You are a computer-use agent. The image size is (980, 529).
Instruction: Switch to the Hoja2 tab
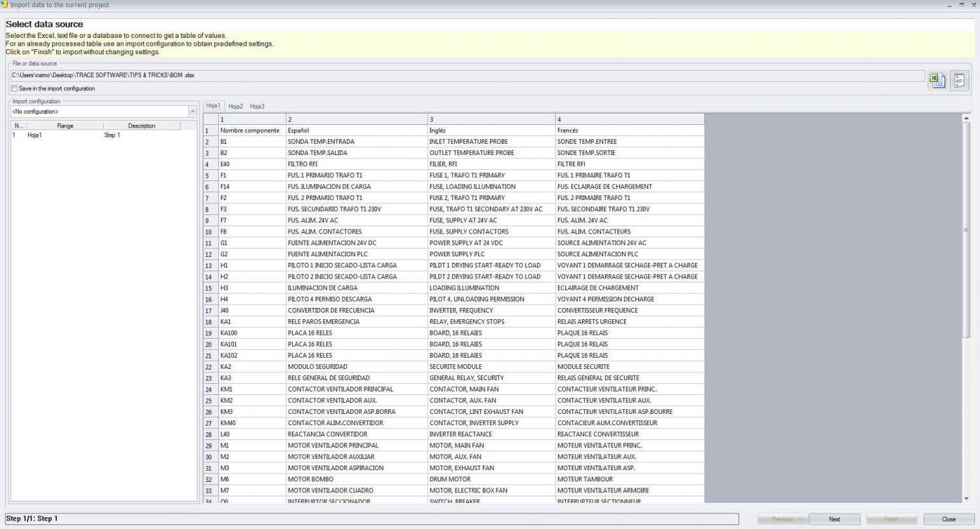[236, 106]
